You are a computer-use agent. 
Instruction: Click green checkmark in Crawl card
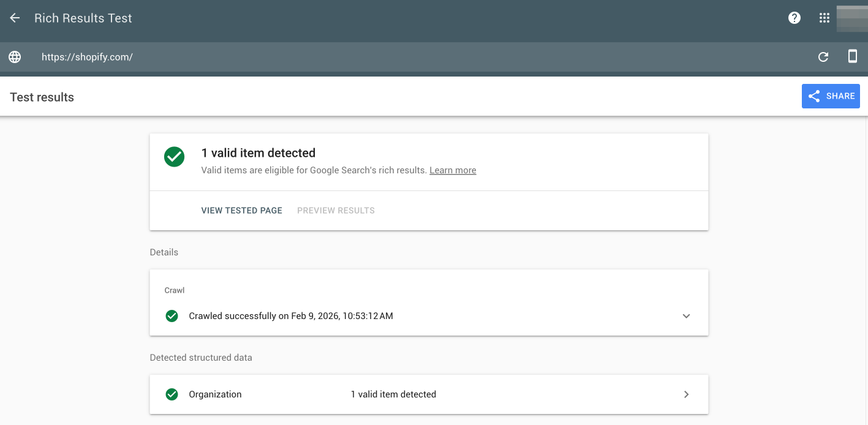coord(172,316)
